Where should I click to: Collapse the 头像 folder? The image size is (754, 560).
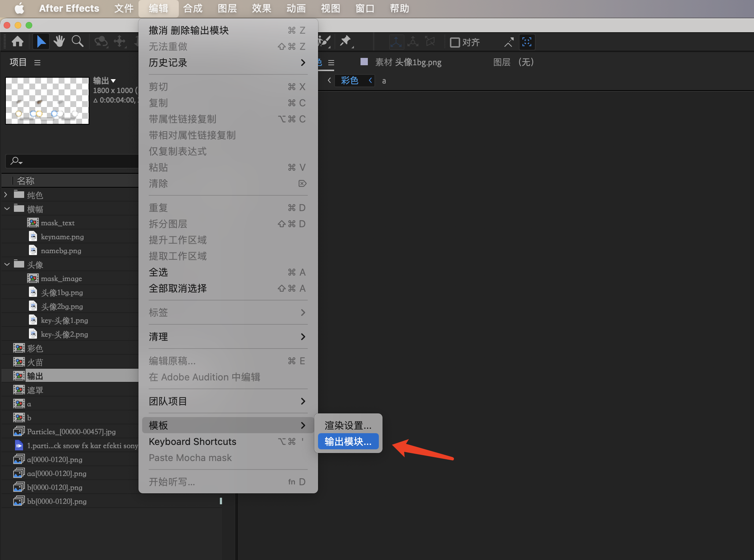7,264
